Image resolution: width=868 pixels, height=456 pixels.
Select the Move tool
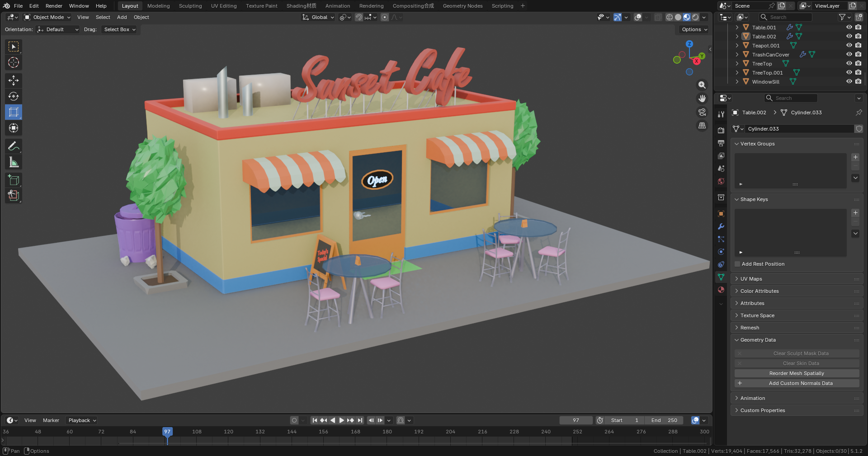tap(14, 80)
